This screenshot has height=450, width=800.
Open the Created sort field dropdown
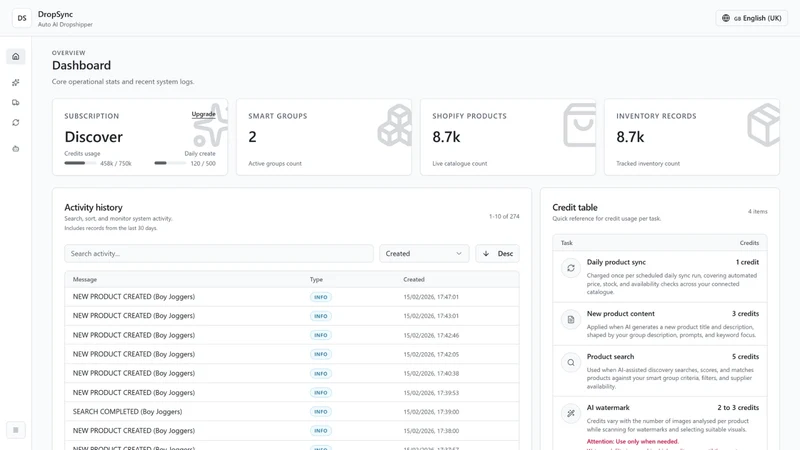click(424, 254)
